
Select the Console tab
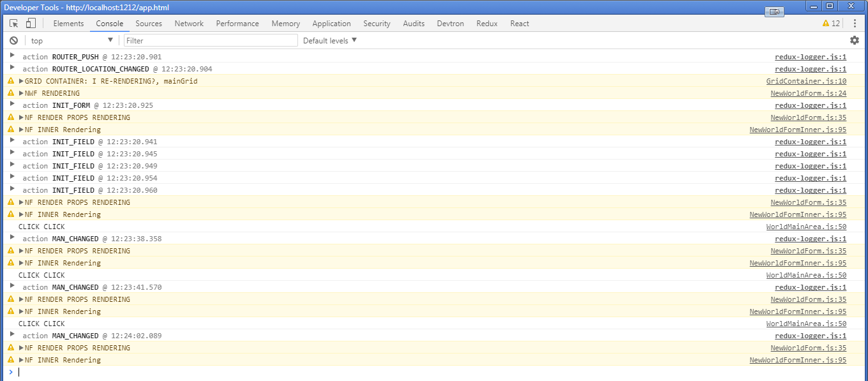(110, 24)
